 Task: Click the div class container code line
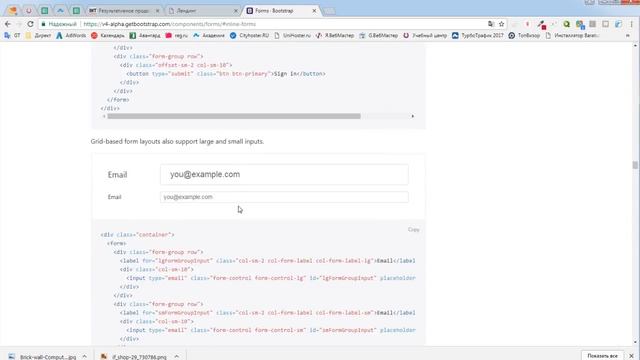click(x=138, y=235)
